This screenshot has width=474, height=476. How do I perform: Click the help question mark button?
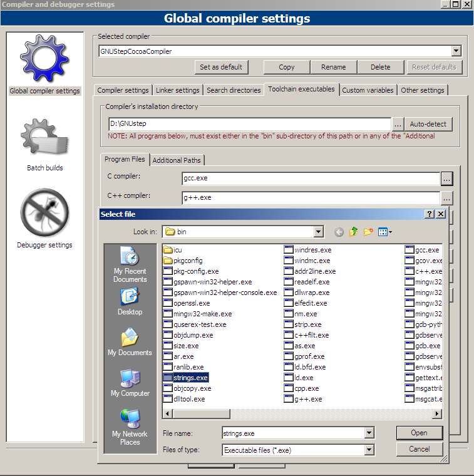point(429,214)
